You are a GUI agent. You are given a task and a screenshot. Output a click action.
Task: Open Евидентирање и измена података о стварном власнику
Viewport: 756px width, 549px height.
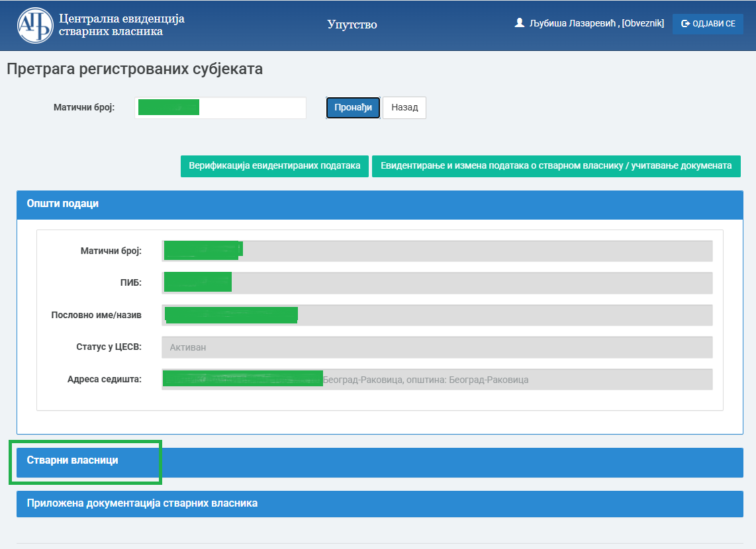pos(556,165)
